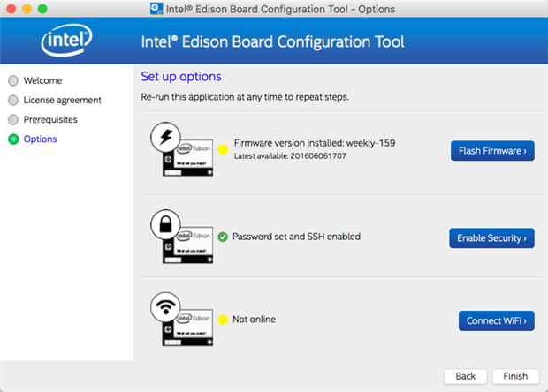
Task: Click yellow firmware status indicator dot
Action: pos(223,151)
